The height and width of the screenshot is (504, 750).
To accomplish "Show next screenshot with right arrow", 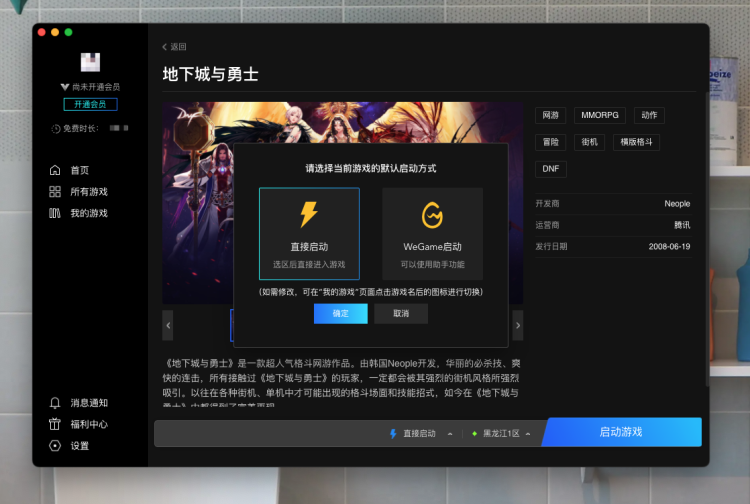I will coord(518,325).
